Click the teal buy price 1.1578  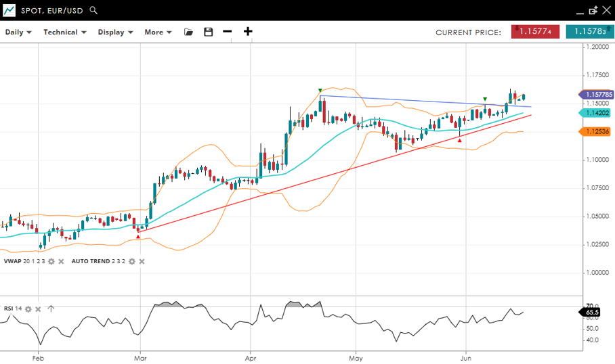point(588,32)
